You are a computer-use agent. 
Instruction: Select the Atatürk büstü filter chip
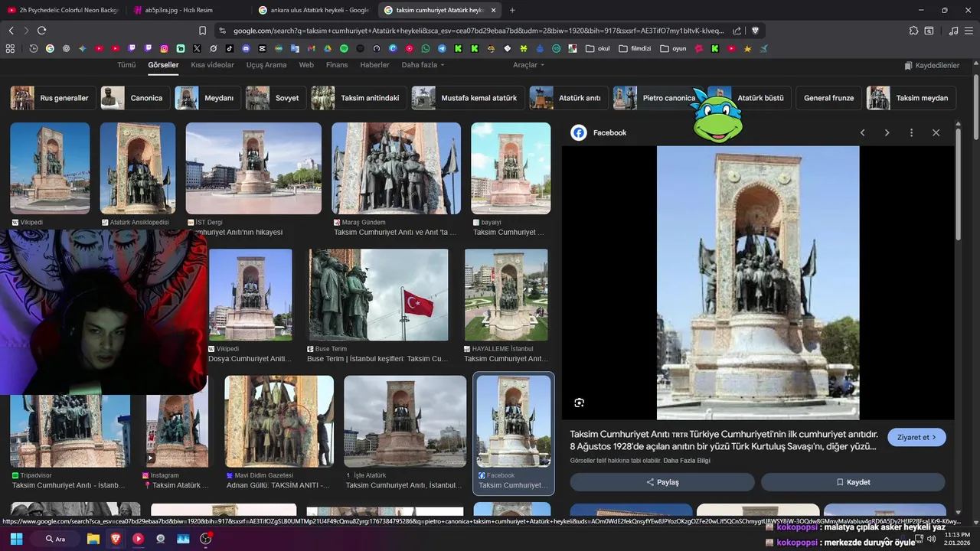[749, 98]
